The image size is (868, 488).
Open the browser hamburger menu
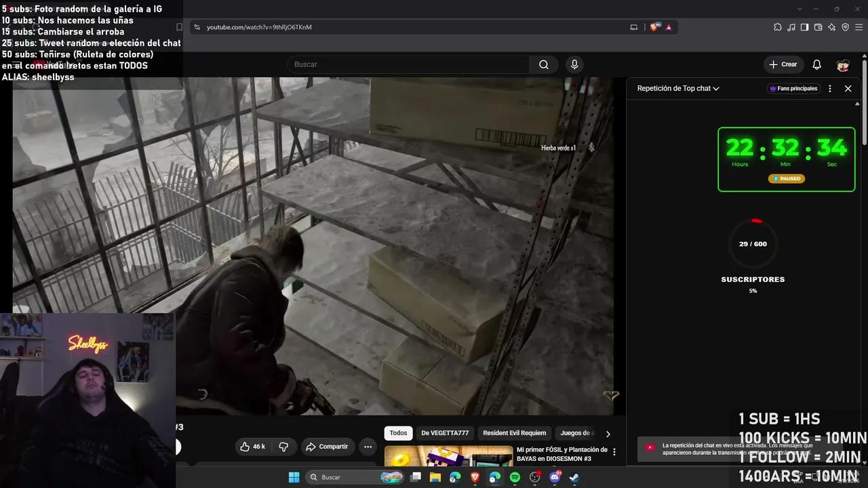point(859,27)
